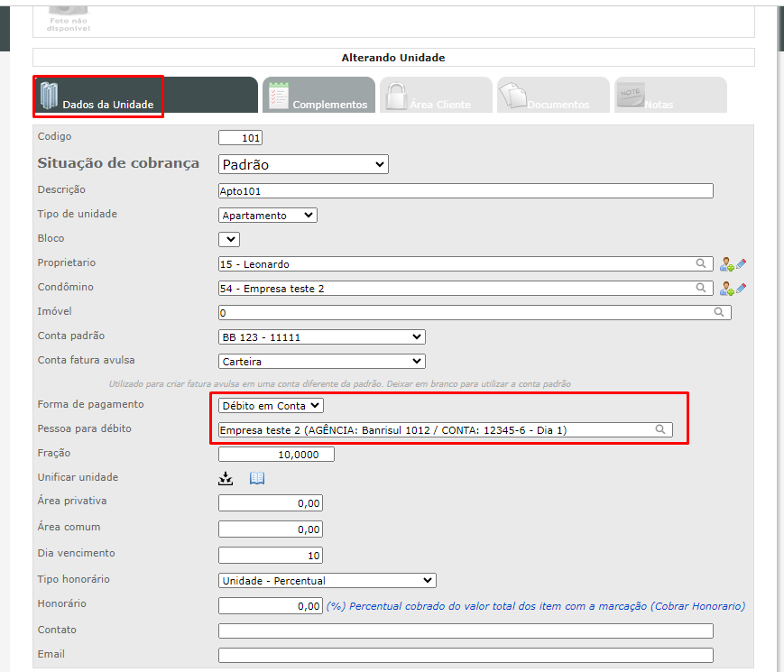This screenshot has height=672, width=784.
Task: Open the Notas tab
Action: coord(670,95)
